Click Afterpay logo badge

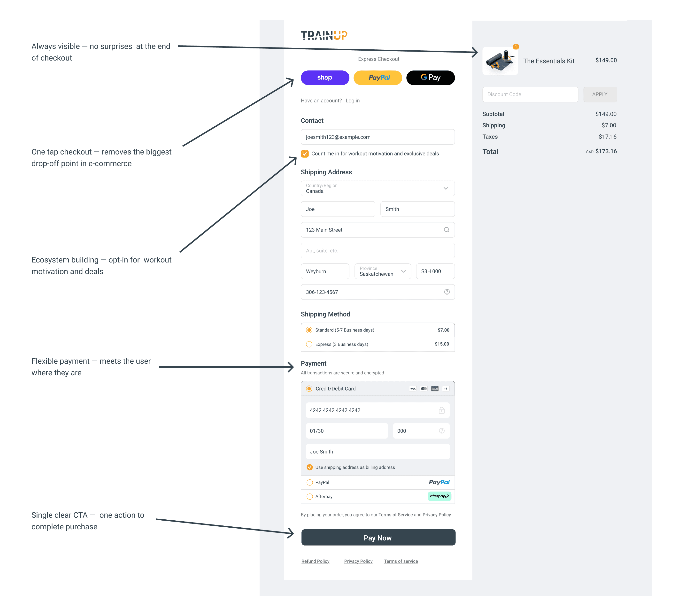(439, 496)
